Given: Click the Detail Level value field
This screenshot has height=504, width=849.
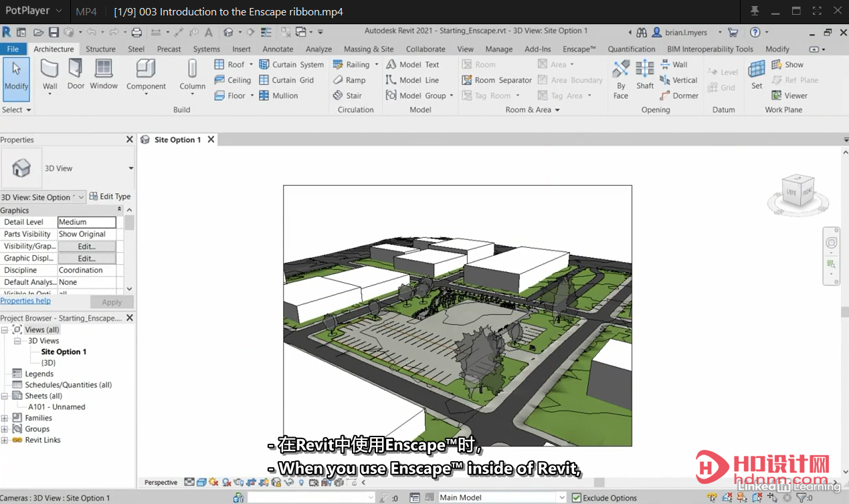Looking at the screenshot, I should point(86,222).
